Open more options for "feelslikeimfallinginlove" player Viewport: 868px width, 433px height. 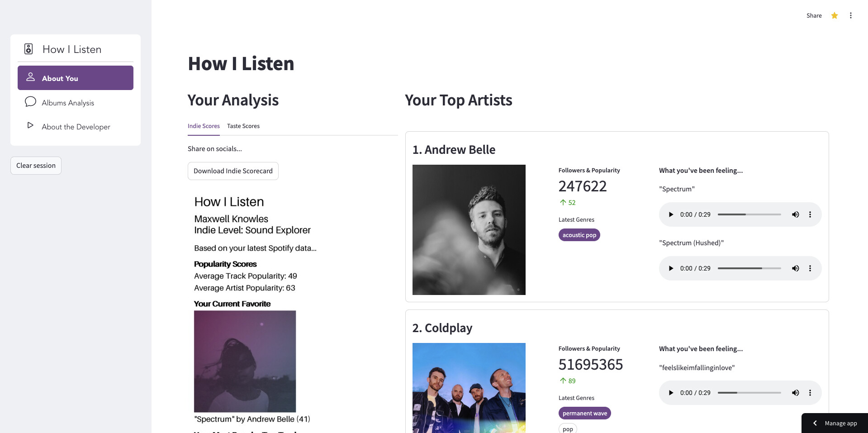point(810,393)
